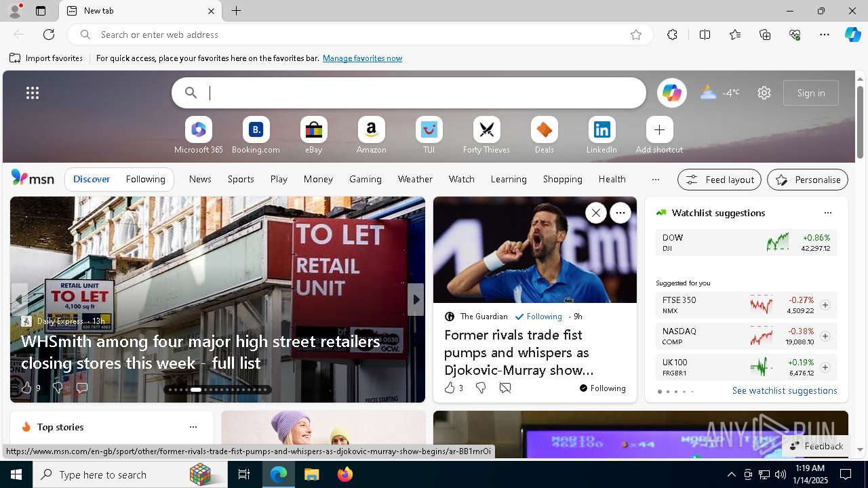Open the Deals shortcut icon
The image size is (868, 488).
point(544,136)
